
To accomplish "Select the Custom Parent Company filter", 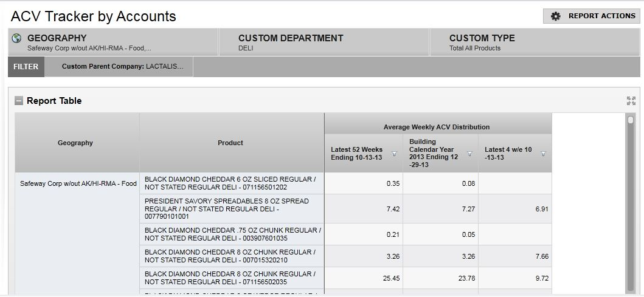I will [x=122, y=67].
